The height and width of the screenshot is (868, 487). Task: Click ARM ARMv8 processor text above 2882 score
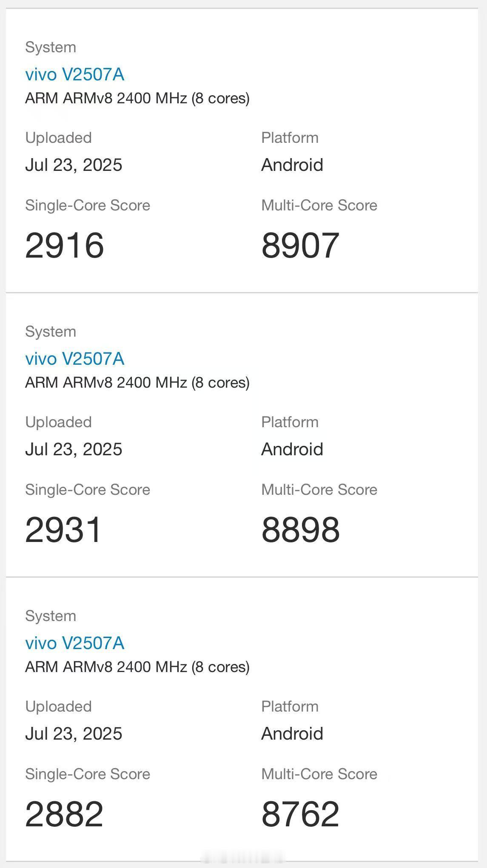137,667
